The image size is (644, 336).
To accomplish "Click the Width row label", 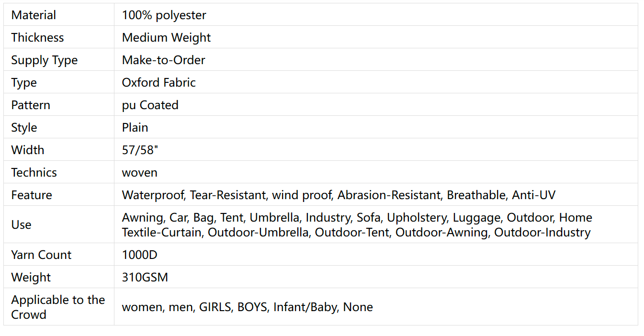I will (28, 150).
